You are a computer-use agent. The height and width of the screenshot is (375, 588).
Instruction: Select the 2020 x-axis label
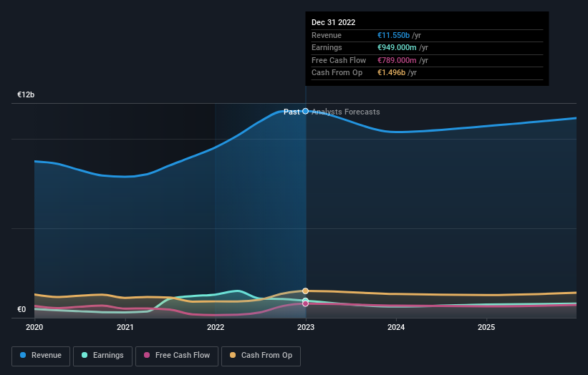point(34,327)
